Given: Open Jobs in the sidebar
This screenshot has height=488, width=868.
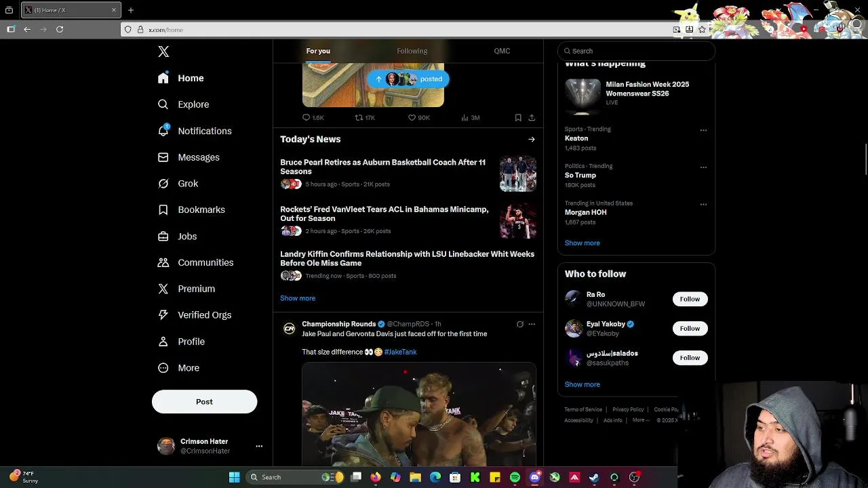Looking at the screenshot, I should pos(177,237).
